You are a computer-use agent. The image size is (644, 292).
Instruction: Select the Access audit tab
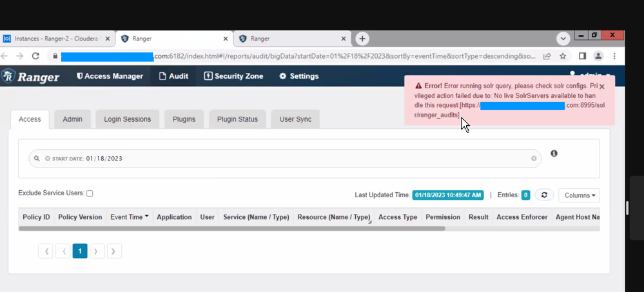30,119
